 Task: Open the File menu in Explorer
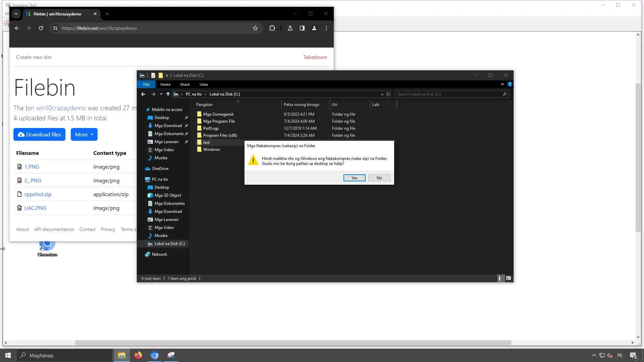click(146, 84)
